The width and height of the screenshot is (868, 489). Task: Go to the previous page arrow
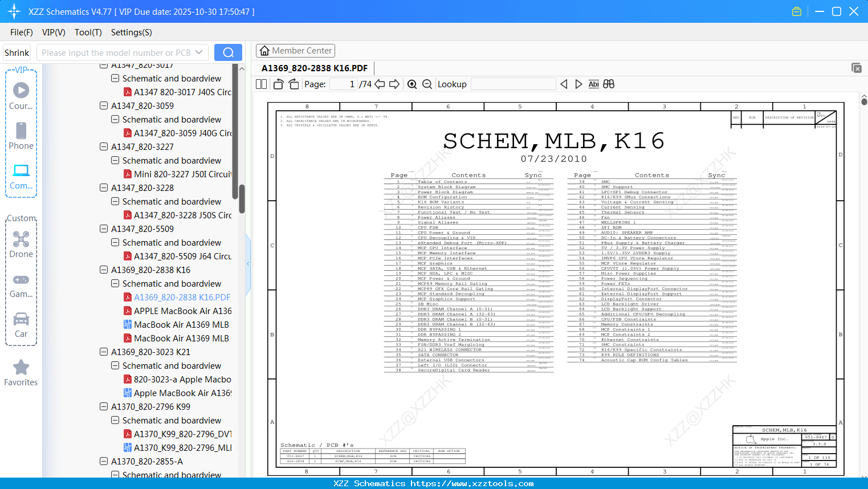(x=380, y=84)
